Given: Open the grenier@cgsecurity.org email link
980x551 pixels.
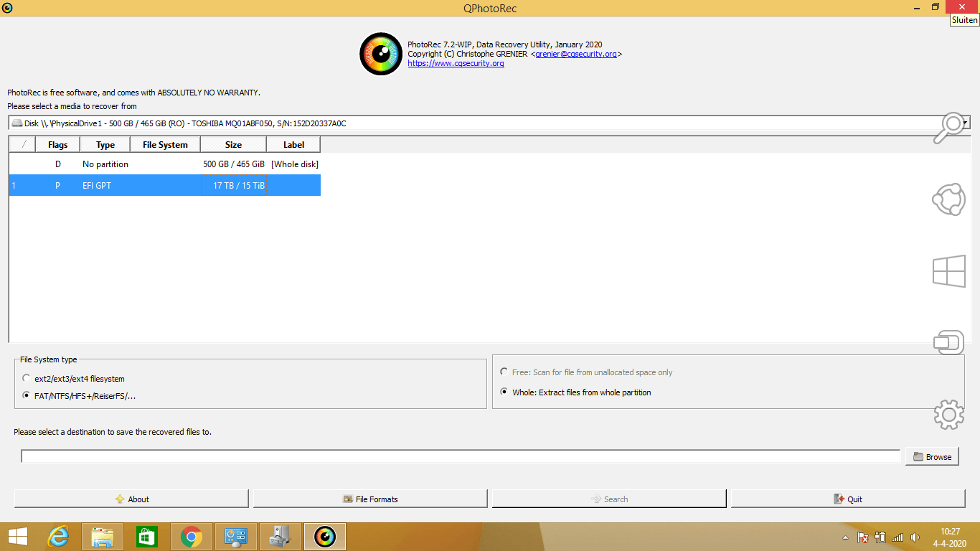Looking at the screenshot, I should click(x=575, y=54).
